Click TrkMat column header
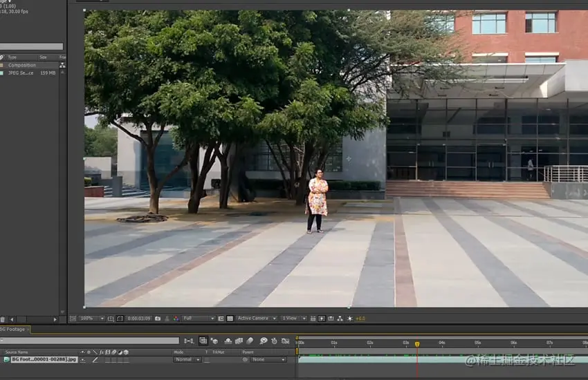 tap(218, 352)
